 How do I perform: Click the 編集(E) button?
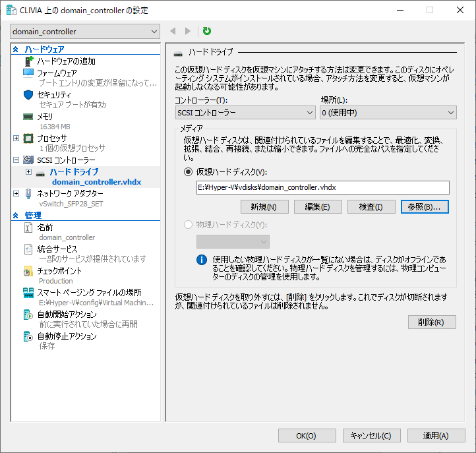pos(318,207)
